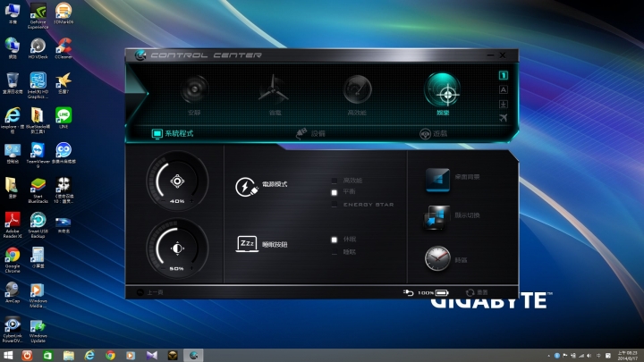This screenshot has width=644, height=362.
Task: Click the 上一頁 previous page button
Action: pos(150,292)
